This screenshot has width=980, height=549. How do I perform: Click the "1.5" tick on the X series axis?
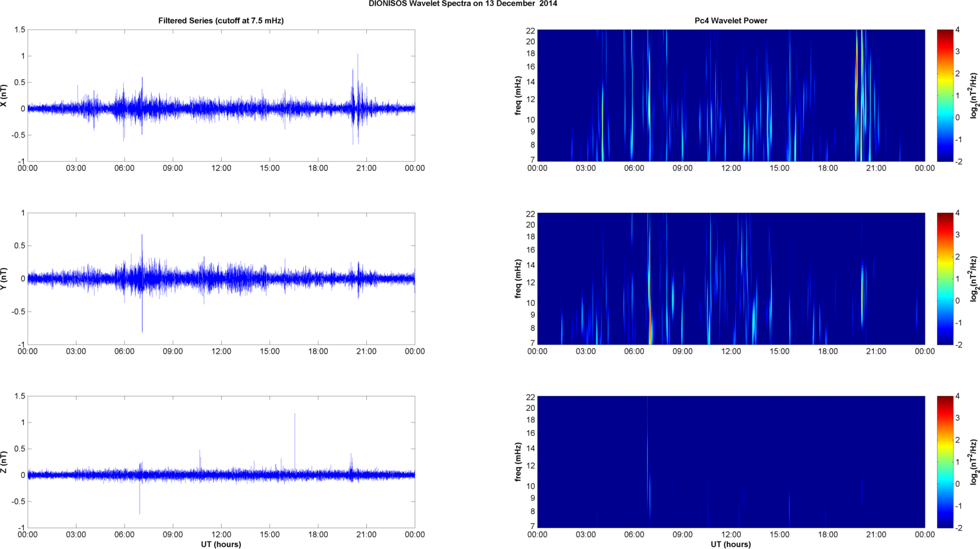[19, 30]
